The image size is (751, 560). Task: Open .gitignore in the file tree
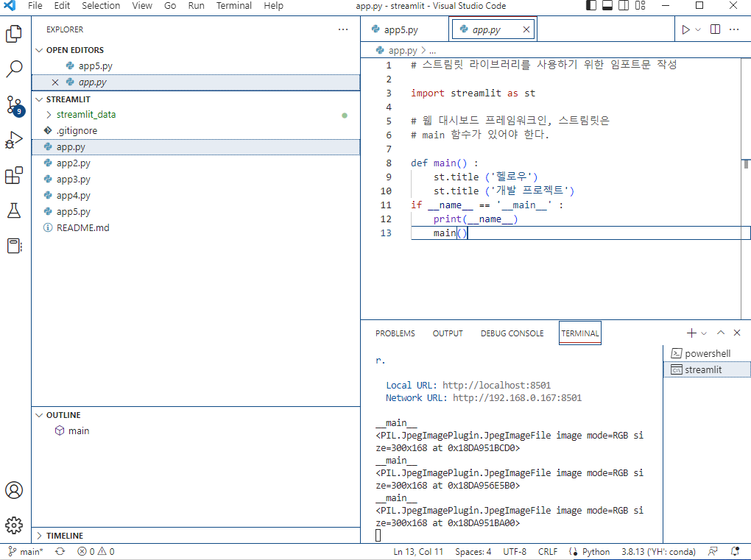point(77,131)
